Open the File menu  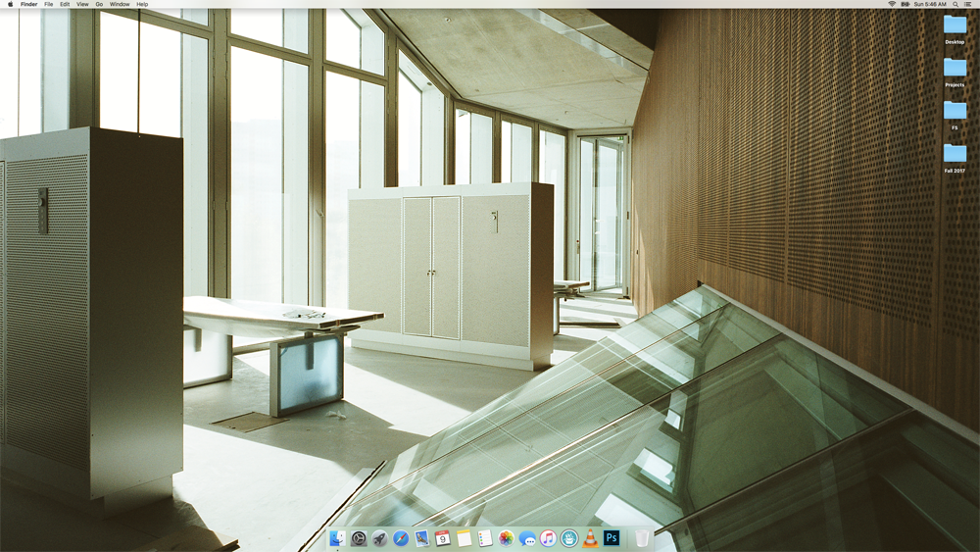pyautogui.click(x=48, y=4)
